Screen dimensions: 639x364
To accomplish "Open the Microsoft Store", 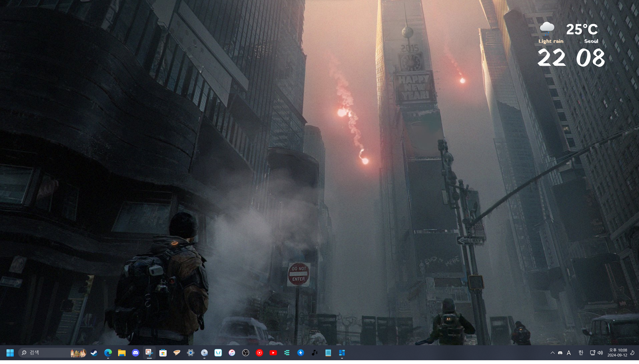I will click(x=163, y=353).
